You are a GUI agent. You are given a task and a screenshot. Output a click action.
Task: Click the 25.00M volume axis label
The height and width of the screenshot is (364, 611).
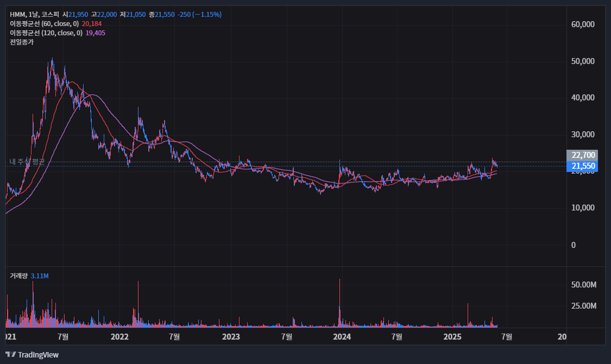click(x=584, y=306)
